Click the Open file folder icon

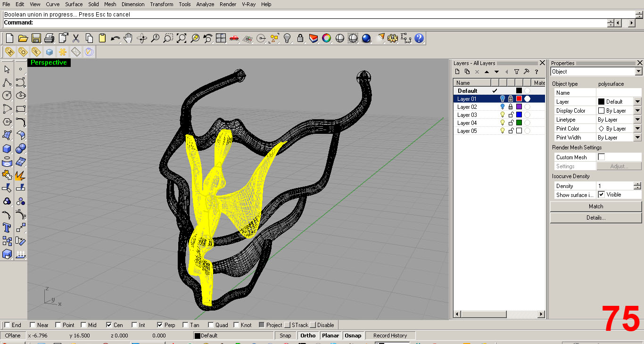coord(23,38)
